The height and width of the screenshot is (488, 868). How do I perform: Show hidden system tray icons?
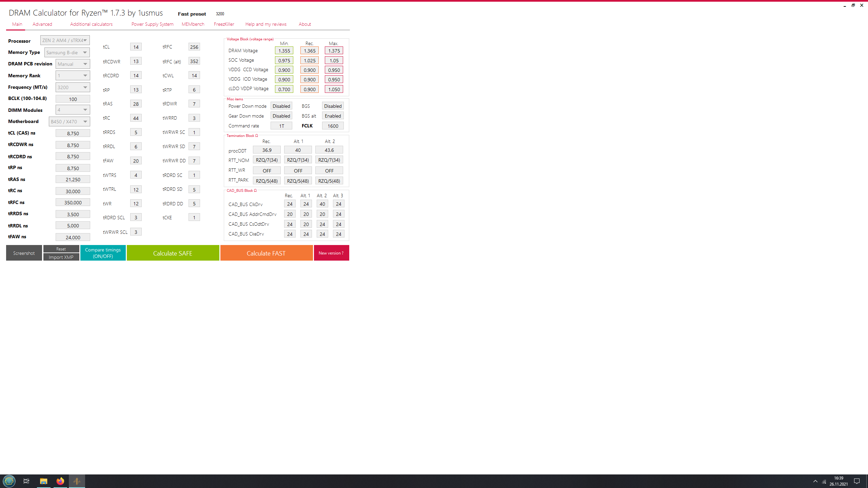pos(815,481)
